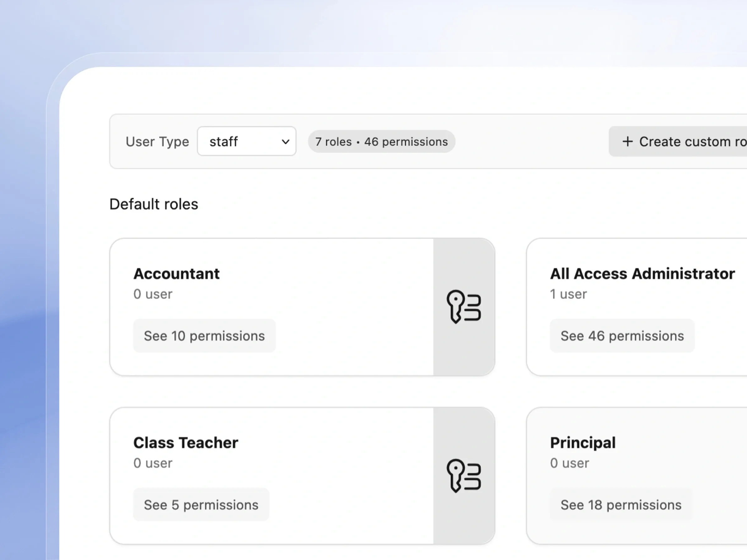Screen dimensions: 747x560
Task: Open See 5 permissions for Class Teacher
Action: coord(201,505)
